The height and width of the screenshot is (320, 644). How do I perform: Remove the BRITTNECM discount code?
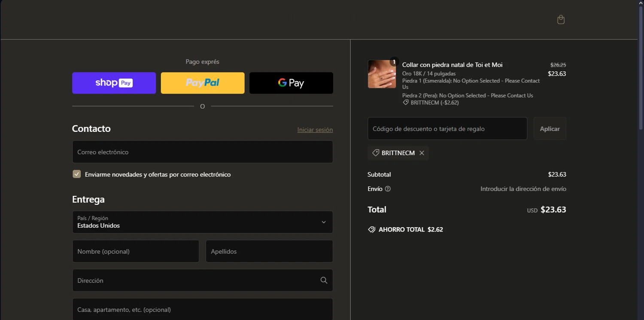422,153
